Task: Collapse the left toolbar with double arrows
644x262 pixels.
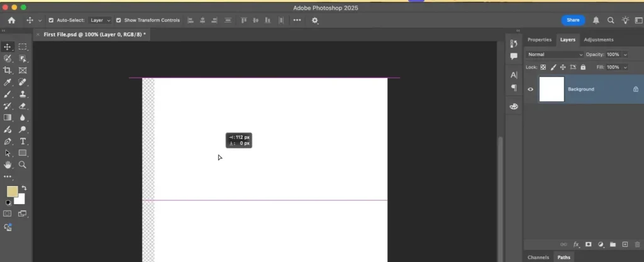Action: (x=3, y=31)
